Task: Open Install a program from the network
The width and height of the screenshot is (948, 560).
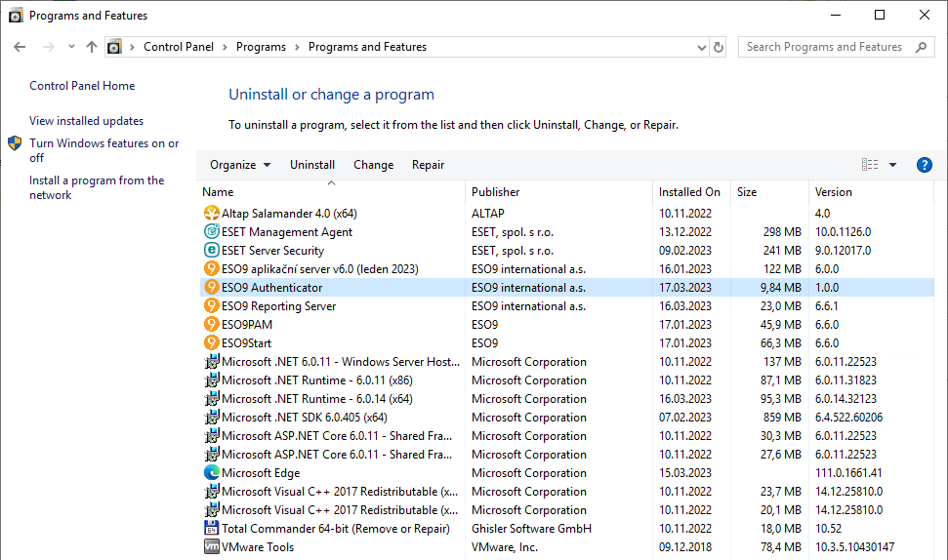Action: click(x=97, y=188)
